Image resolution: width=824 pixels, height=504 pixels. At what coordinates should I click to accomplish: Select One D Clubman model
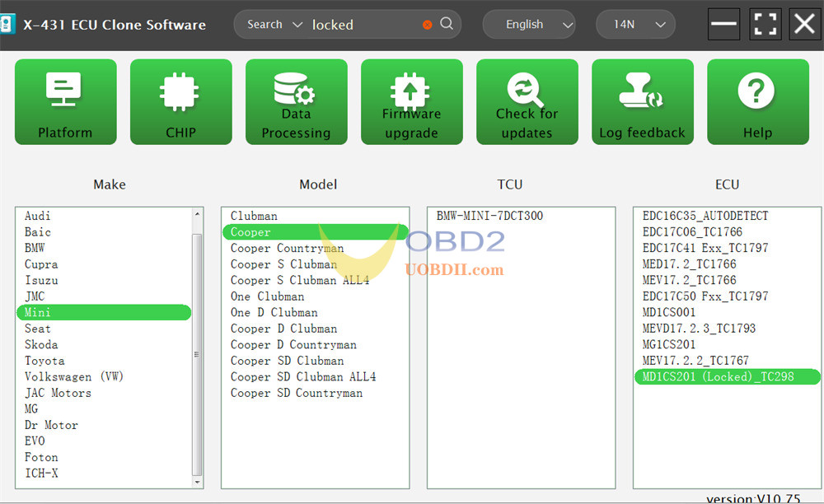point(316,312)
